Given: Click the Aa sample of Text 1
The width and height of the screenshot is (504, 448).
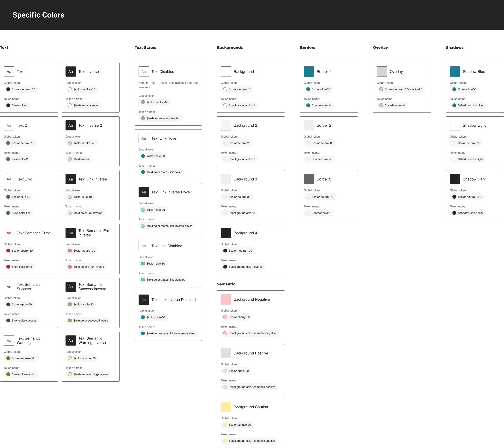Looking at the screenshot, I should pos(9,71).
